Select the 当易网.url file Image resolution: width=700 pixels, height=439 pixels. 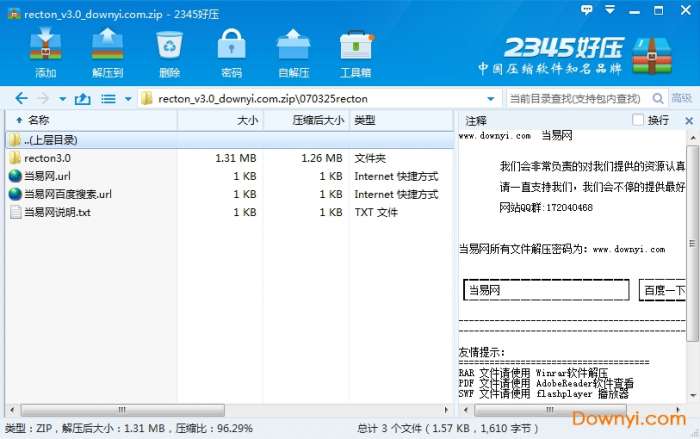230,176
